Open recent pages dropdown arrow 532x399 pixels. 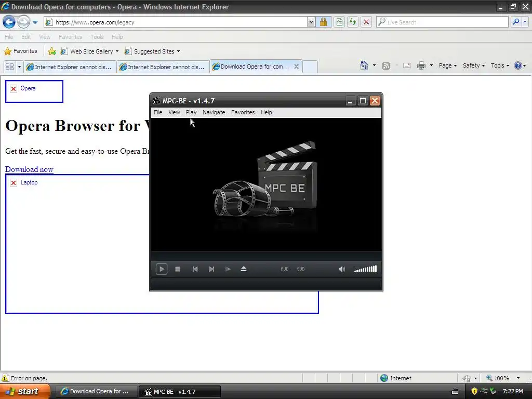[x=35, y=22]
